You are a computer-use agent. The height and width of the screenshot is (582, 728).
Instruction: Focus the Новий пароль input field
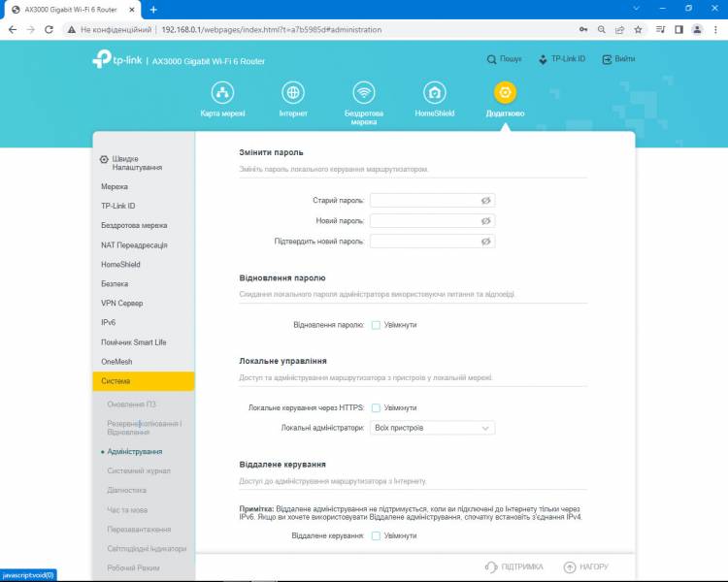(x=432, y=221)
